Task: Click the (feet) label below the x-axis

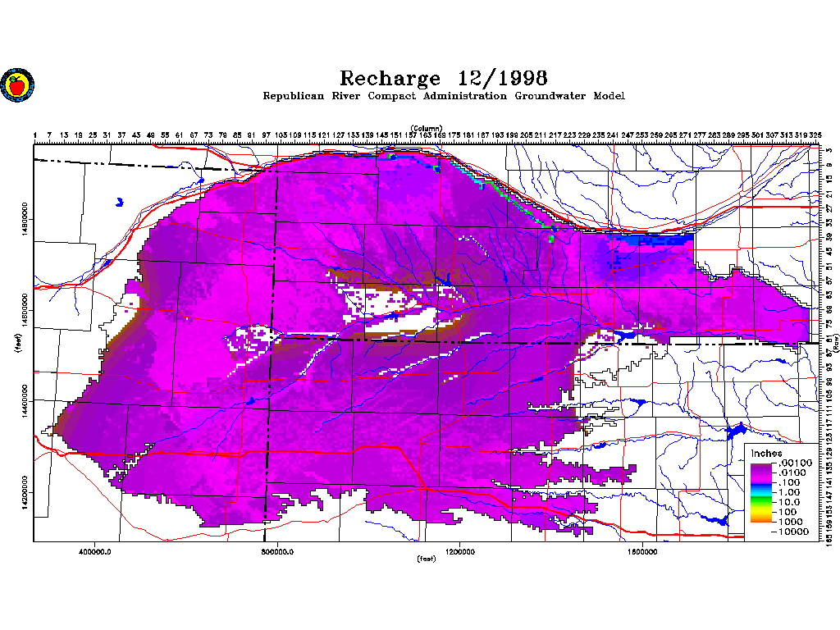Action: point(427,559)
